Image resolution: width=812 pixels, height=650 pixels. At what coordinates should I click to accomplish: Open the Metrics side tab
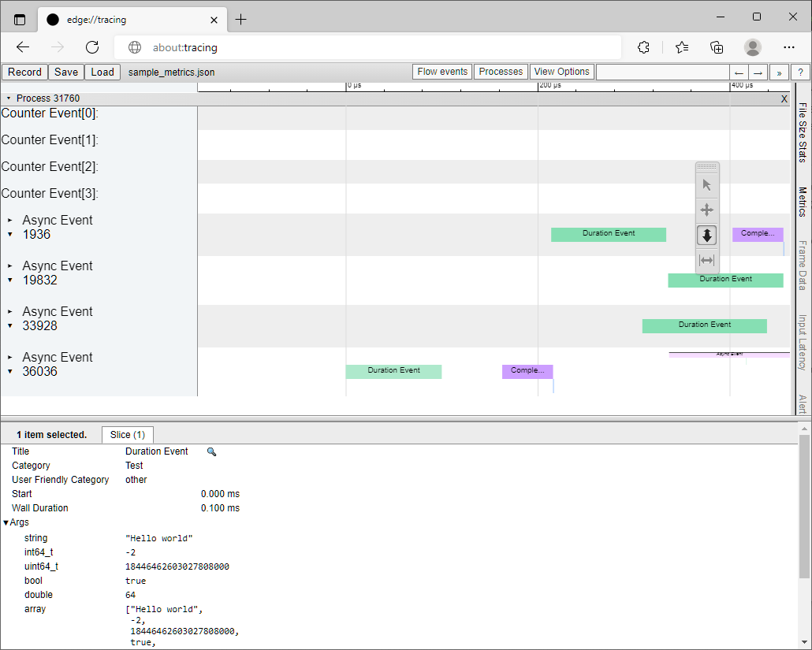coord(803,201)
